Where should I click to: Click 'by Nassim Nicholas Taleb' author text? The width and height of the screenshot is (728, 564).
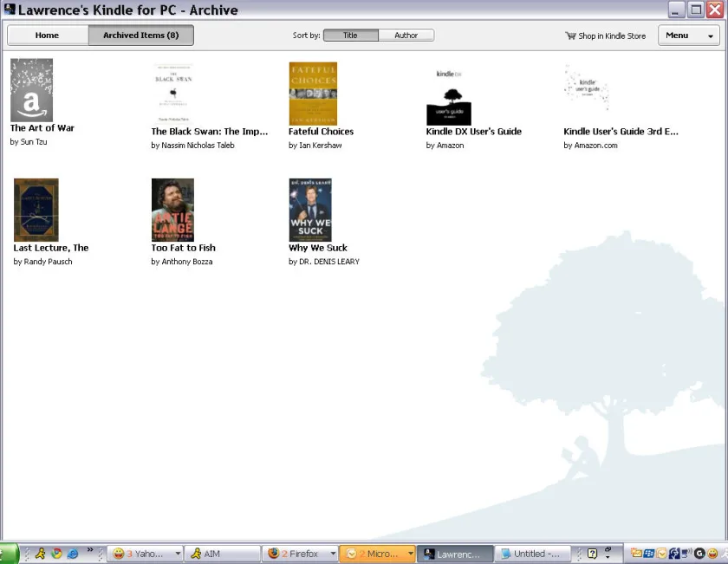click(192, 146)
